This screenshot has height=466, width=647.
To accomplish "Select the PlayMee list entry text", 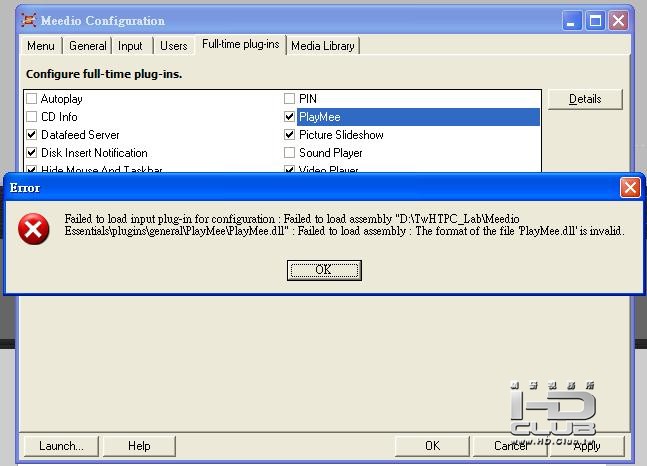I will pyautogui.click(x=320, y=117).
